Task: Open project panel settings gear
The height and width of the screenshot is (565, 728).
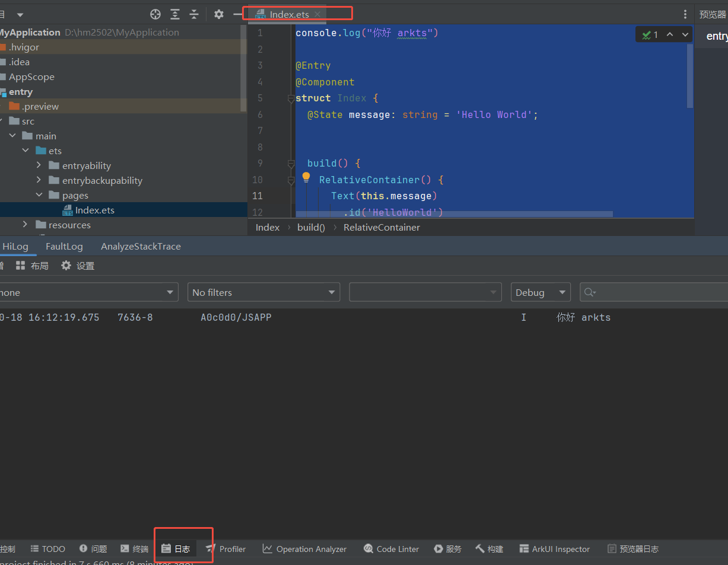Action: pos(219,14)
